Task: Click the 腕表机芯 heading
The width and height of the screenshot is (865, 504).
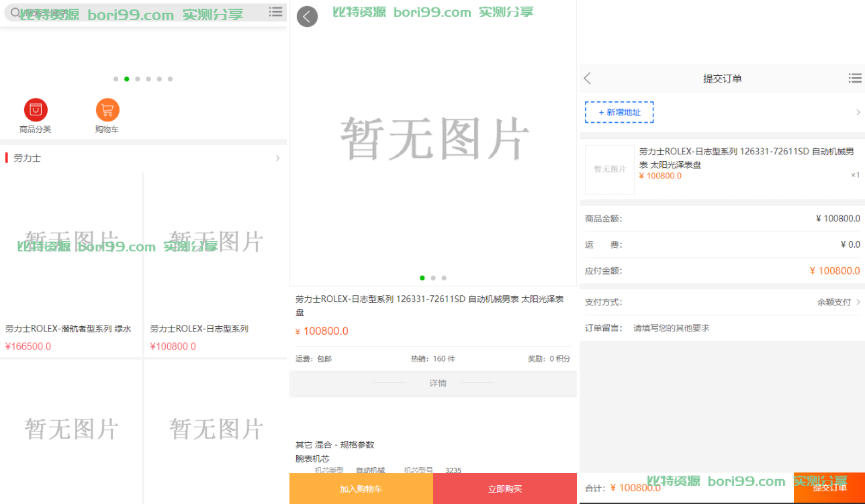Action: coord(312,458)
